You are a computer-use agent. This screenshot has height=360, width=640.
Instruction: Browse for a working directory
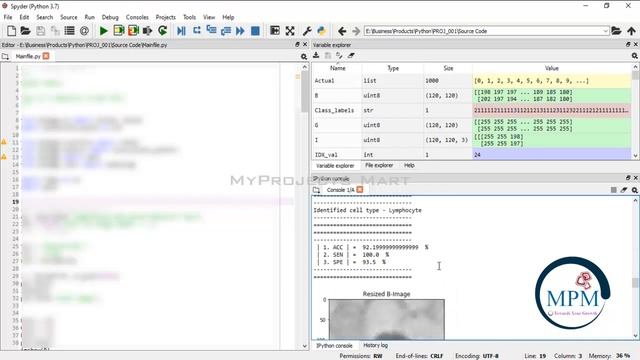pos(616,31)
